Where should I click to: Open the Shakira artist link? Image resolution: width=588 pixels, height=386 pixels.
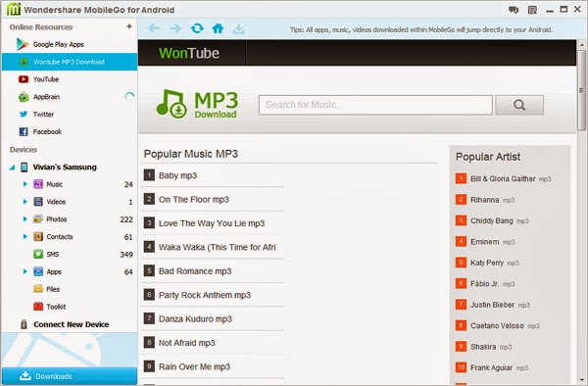pos(483,347)
